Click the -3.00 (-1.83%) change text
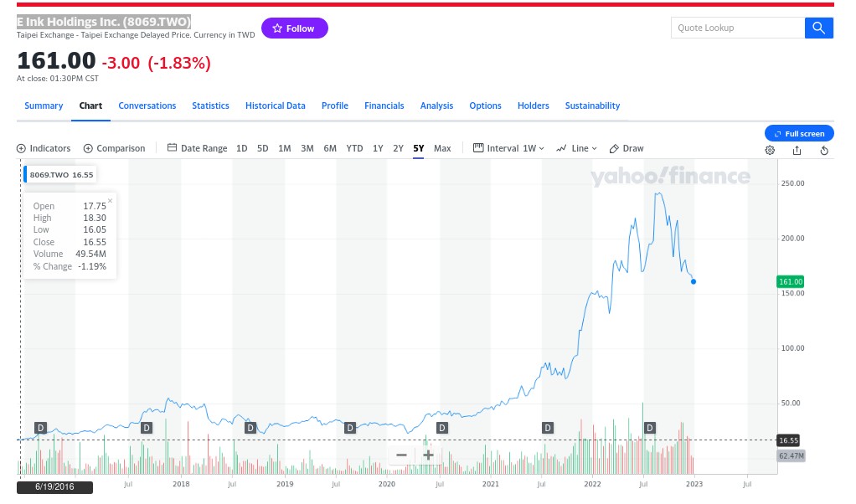 click(x=156, y=63)
